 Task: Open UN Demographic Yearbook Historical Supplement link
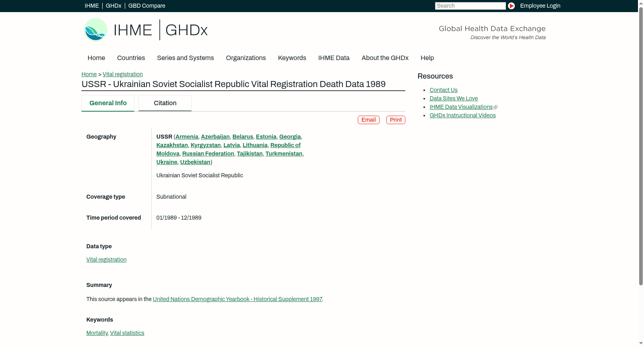(x=237, y=299)
